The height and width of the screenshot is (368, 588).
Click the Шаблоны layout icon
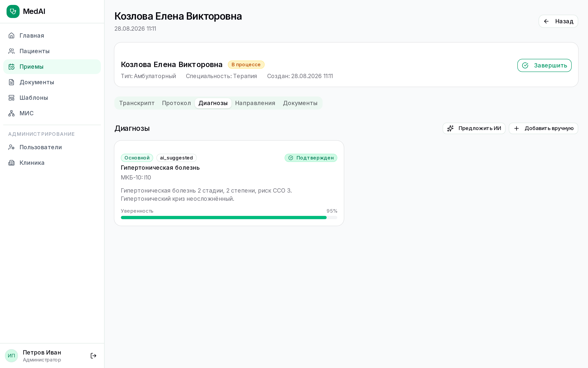(x=11, y=98)
